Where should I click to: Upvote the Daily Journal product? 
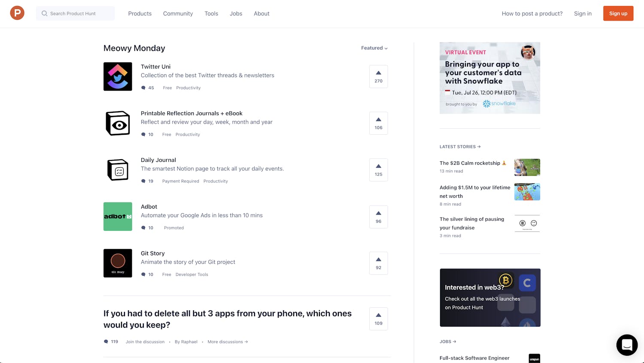[x=378, y=170]
